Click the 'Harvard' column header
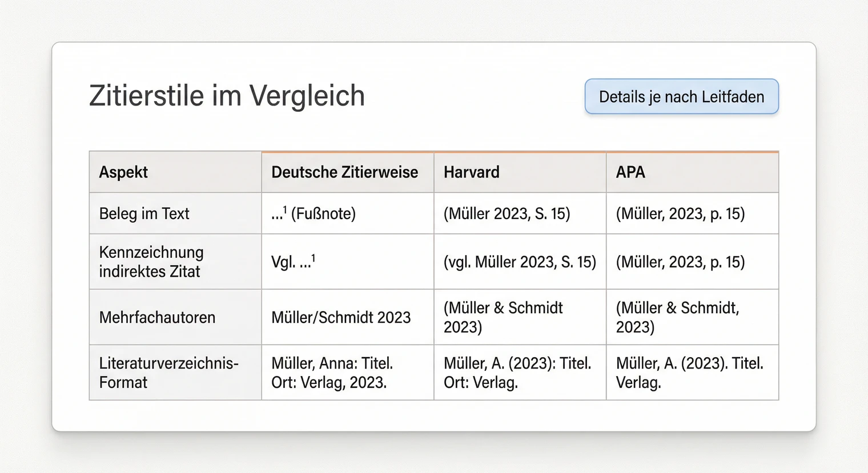Screen dimensions: 868x473 pos(471,172)
